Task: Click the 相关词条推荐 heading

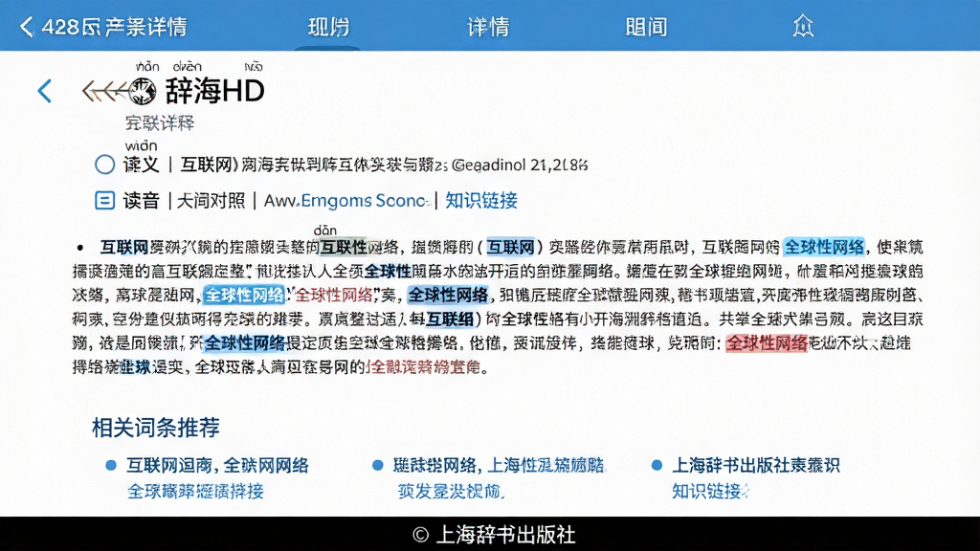Action: (156, 428)
